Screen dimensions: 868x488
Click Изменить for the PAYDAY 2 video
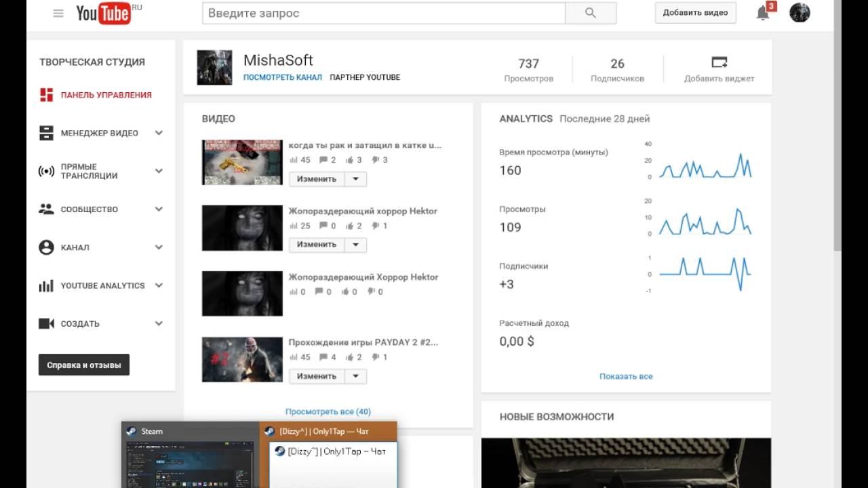[x=317, y=376]
